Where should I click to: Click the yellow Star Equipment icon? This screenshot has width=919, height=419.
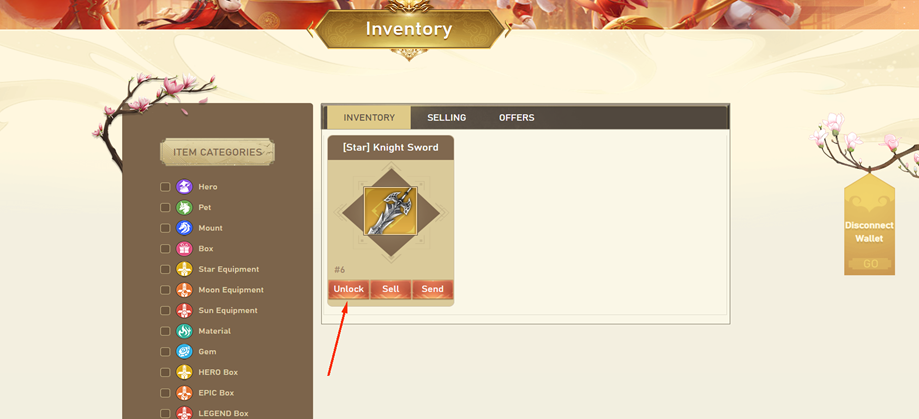[184, 270]
